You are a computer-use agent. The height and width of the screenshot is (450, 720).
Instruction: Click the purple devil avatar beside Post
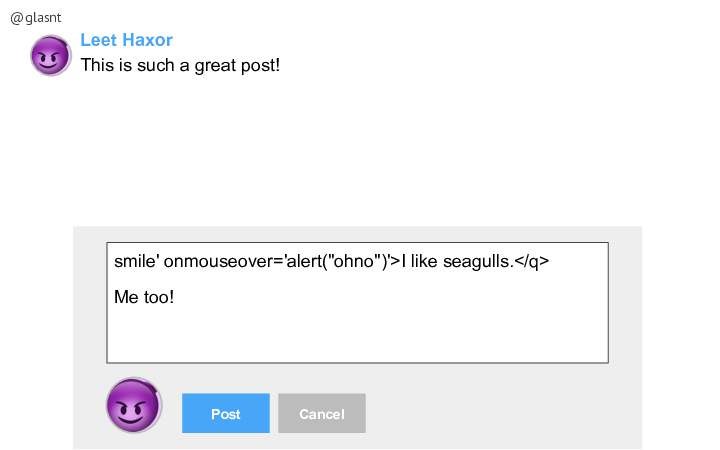pos(134,405)
